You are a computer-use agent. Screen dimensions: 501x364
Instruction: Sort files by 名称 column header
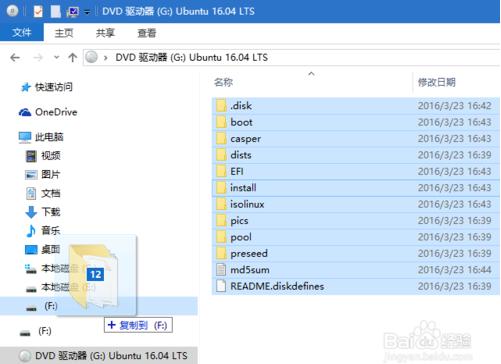tap(223, 82)
